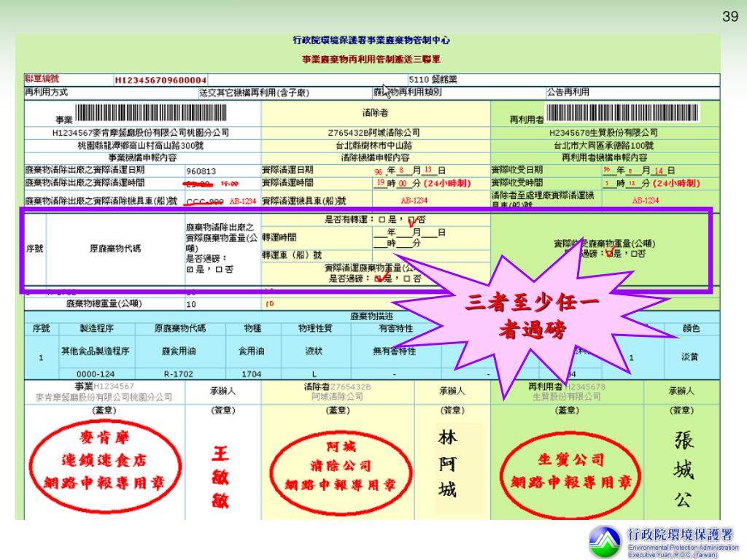Click the 廢棄物總重量 value 10
Screen dimensions: 747x560
[191, 304]
